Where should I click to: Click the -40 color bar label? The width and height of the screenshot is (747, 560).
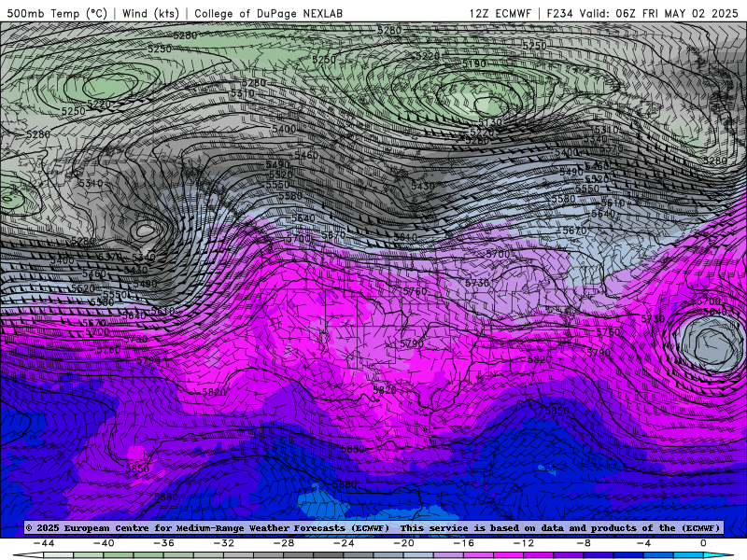tap(104, 543)
